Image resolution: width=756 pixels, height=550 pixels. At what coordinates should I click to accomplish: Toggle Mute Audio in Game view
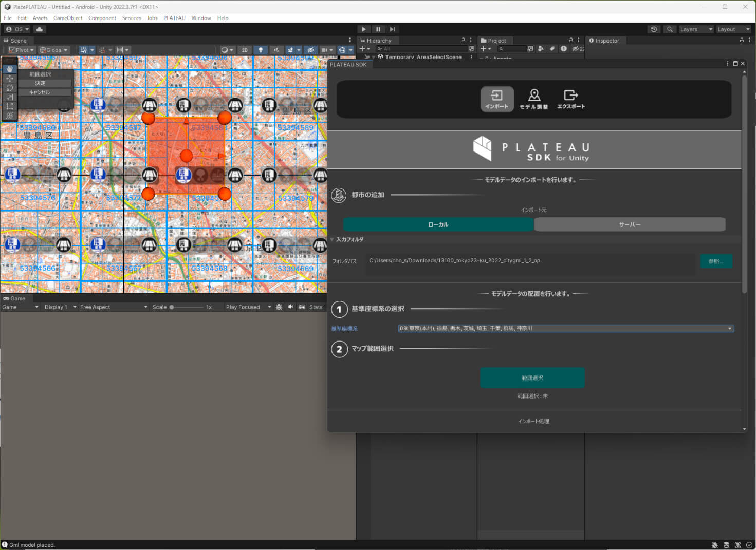[290, 307]
